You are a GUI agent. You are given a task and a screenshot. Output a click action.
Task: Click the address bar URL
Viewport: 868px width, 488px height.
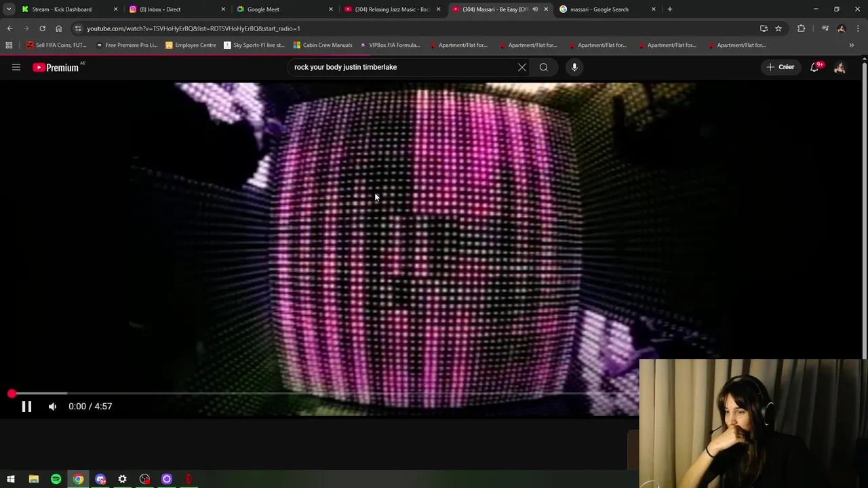point(193,28)
